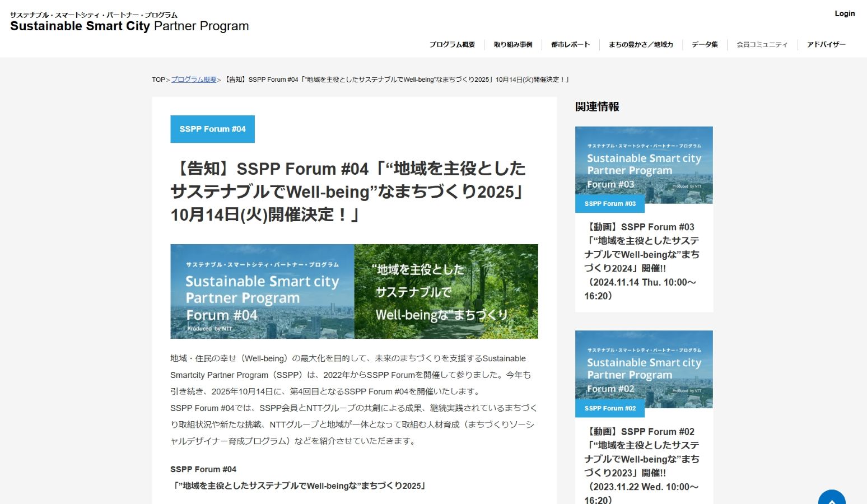Click the アドバイザー navigation item

(826, 45)
